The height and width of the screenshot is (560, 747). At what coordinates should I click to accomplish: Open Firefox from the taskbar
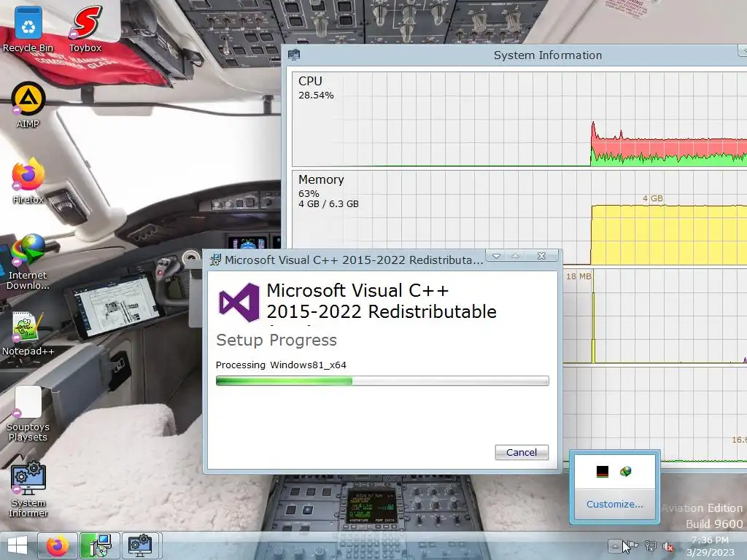pos(58,545)
